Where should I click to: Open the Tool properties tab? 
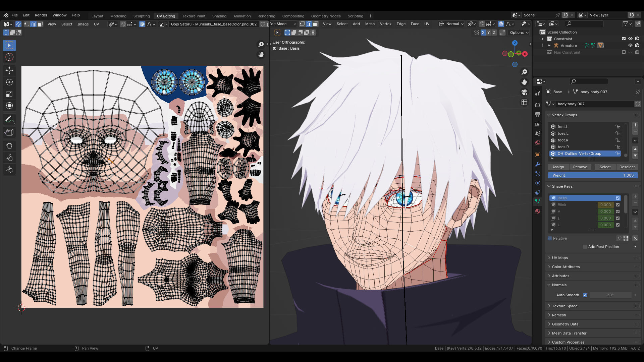(538, 93)
